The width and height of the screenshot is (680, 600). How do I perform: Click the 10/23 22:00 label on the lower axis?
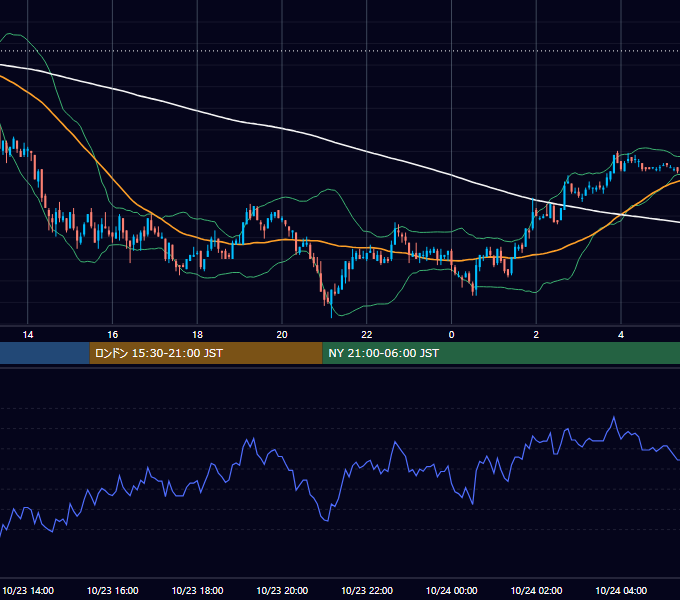click(x=367, y=590)
